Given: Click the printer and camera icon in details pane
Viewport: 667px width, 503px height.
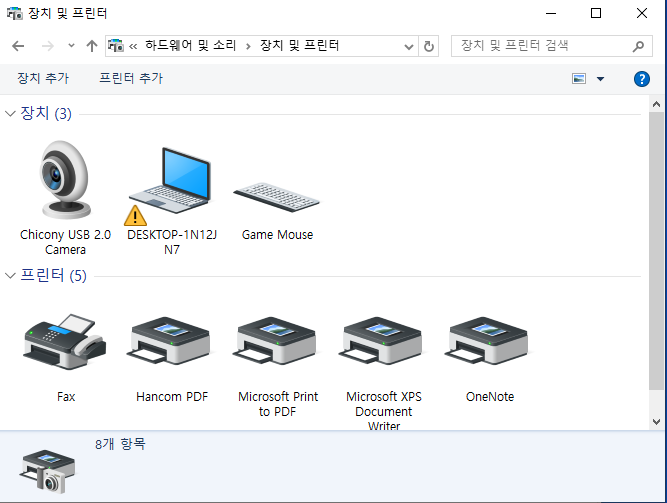Looking at the screenshot, I should click(47, 471).
